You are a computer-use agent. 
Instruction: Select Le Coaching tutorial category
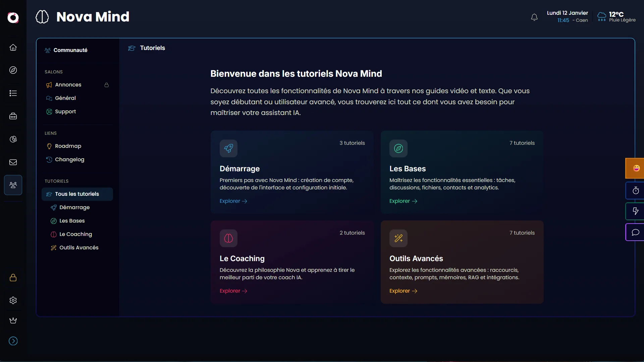tap(75, 234)
